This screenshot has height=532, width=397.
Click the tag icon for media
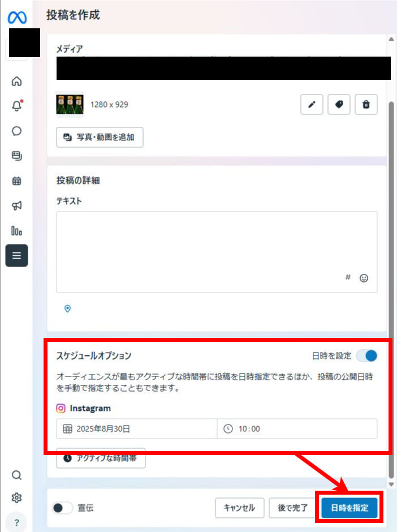pyautogui.click(x=339, y=105)
